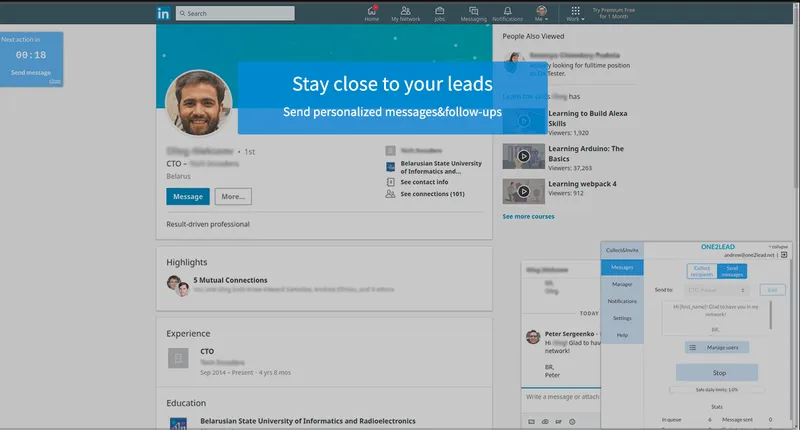Click Try Premium Free for 1 Month
This screenshot has height=430, width=800.
(x=613, y=13)
